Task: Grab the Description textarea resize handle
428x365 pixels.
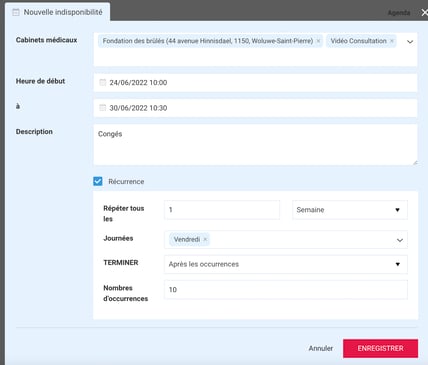Action: click(415, 163)
